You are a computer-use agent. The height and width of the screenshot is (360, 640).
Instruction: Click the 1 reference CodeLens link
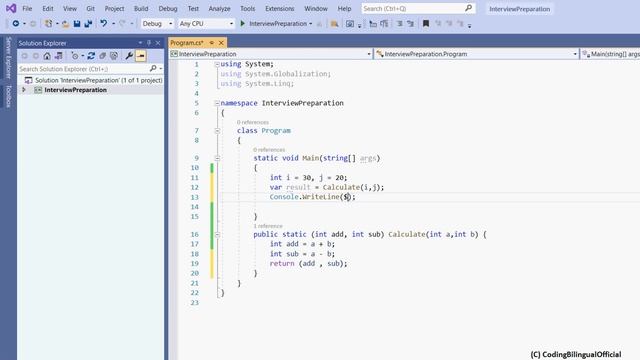click(x=268, y=226)
